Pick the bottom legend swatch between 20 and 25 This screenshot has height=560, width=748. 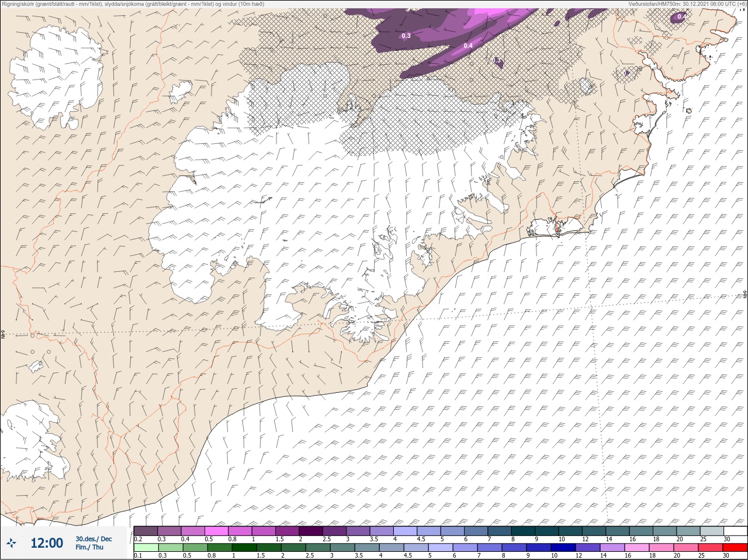pos(686,548)
